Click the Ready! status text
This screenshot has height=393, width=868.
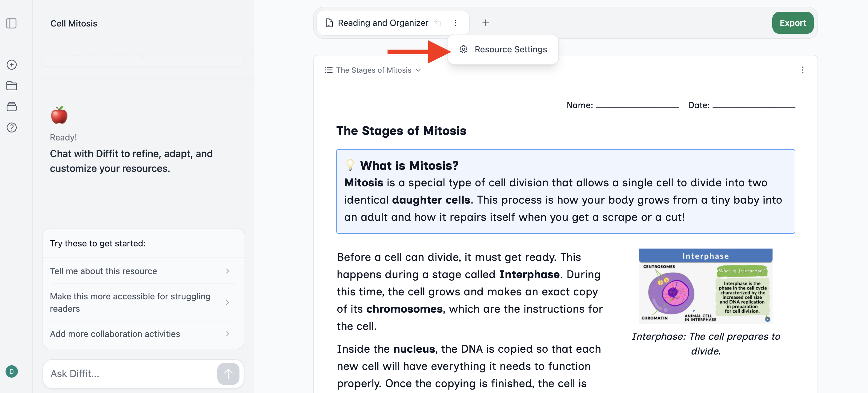[63, 137]
